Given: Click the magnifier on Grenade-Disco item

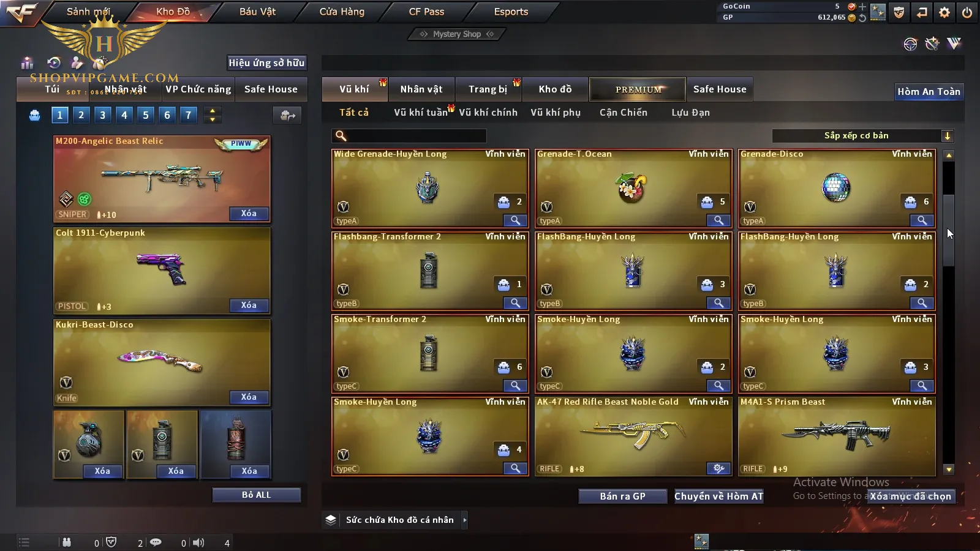Looking at the screenshot, I should (x=922, y=220).
